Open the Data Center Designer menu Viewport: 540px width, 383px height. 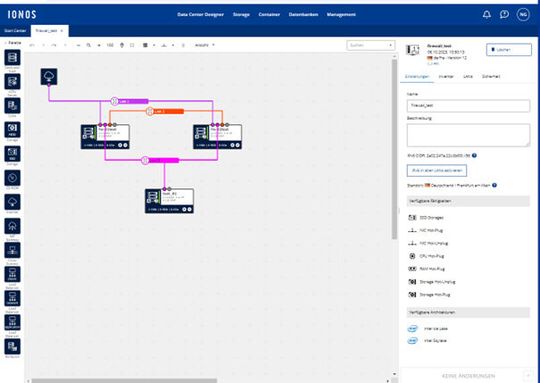coord(200,14)
